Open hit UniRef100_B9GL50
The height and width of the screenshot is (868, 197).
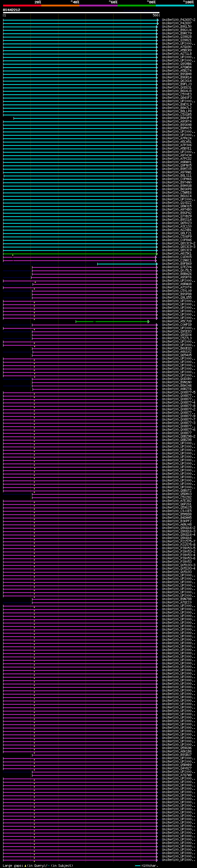coord(177,26)
